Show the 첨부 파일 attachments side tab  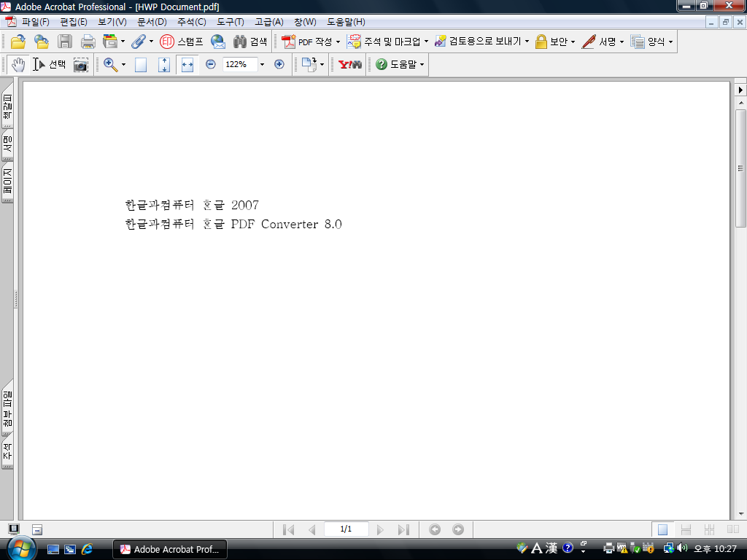coord(7,408)
